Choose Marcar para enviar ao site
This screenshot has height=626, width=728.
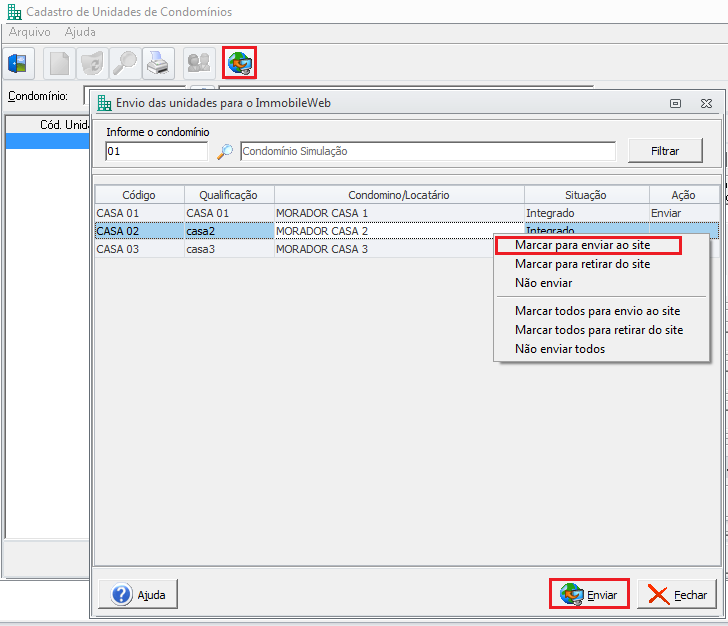[588, 245]
